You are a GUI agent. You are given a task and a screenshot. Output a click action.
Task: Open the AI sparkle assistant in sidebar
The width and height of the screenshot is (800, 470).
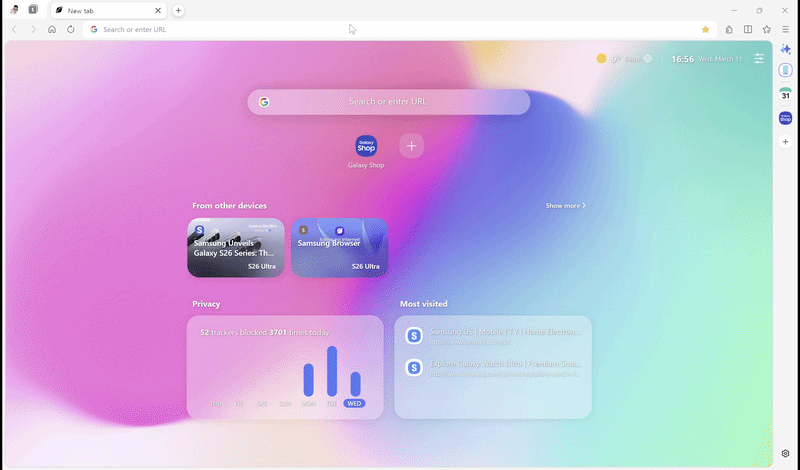(786, 49)
